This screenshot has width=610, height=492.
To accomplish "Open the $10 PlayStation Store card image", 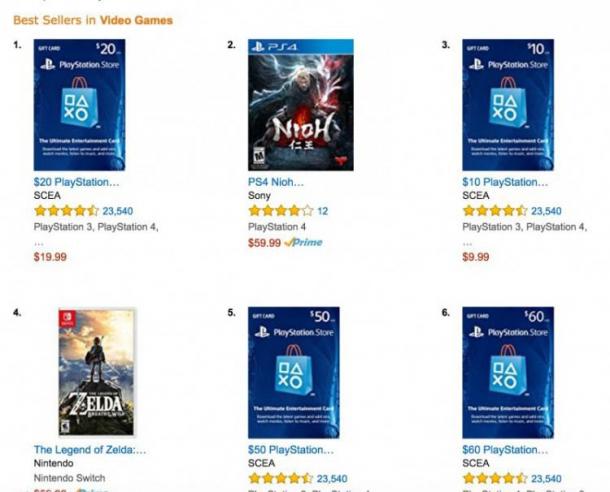I will (508, 105).
